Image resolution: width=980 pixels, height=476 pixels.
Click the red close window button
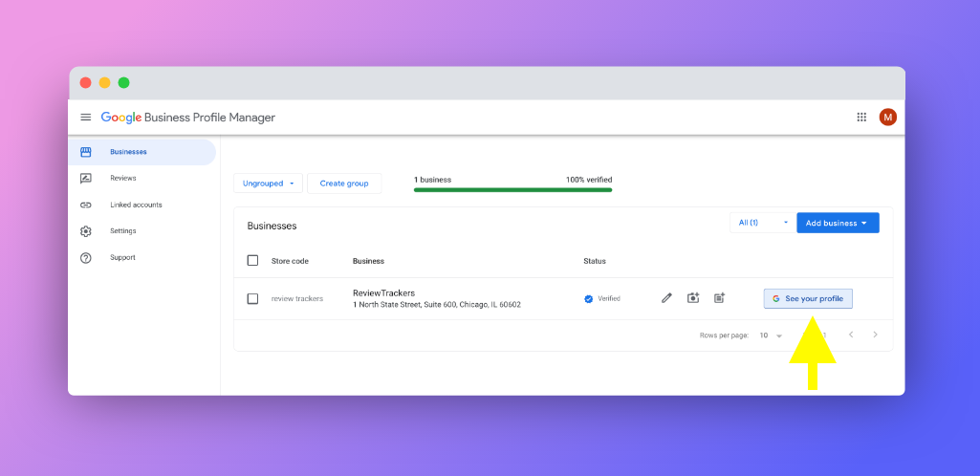(86, 82)
